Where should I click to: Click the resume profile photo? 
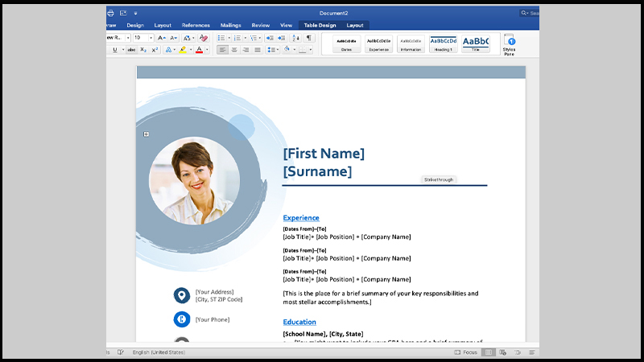[194, 180]
